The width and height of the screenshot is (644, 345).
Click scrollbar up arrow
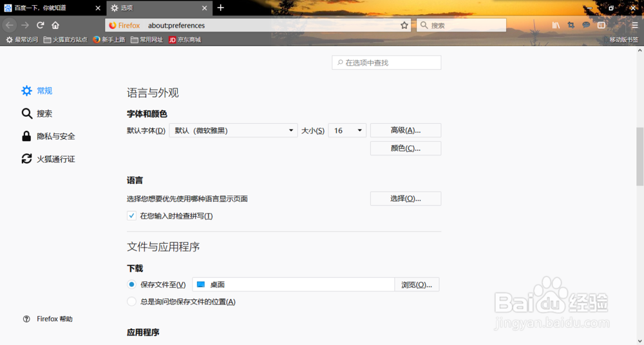[639, 50]
